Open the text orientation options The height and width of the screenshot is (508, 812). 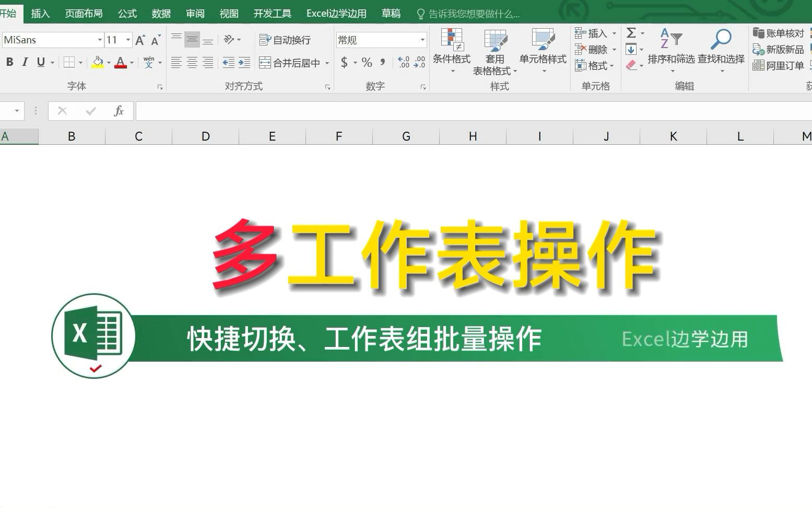[x=232, y=40]
